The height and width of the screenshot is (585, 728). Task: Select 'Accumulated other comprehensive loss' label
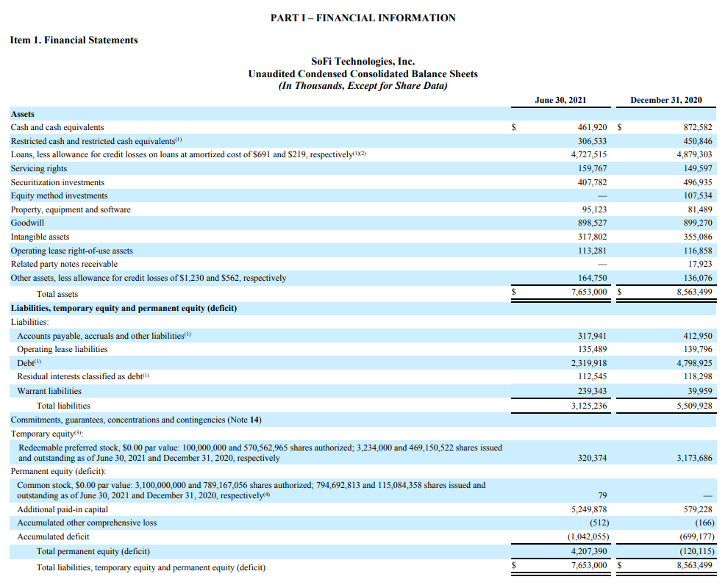pos(87,523)
